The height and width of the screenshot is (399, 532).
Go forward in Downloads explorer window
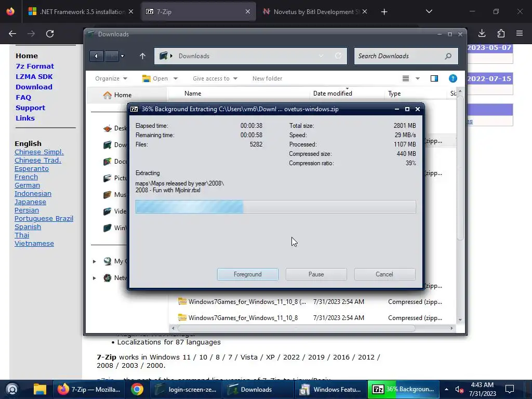click(111, 56)
